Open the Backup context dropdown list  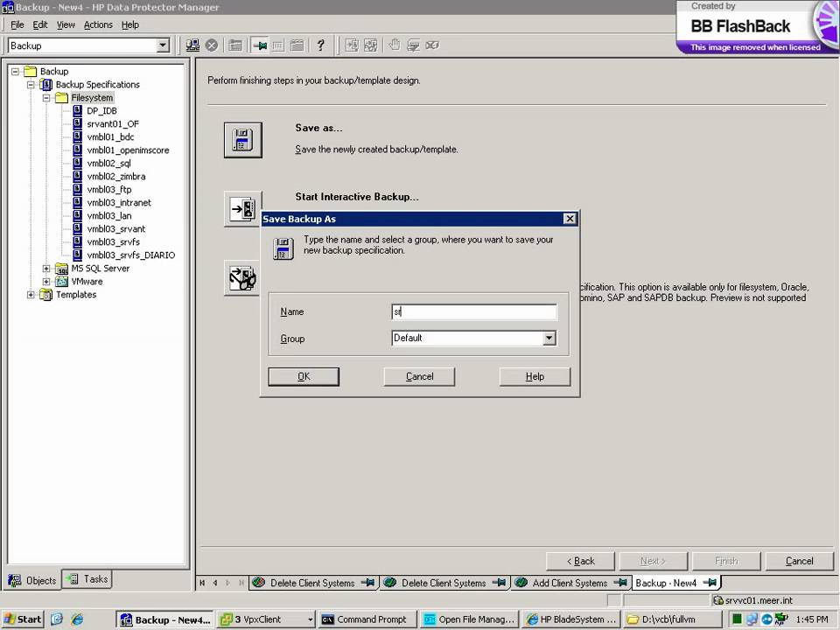163,45
